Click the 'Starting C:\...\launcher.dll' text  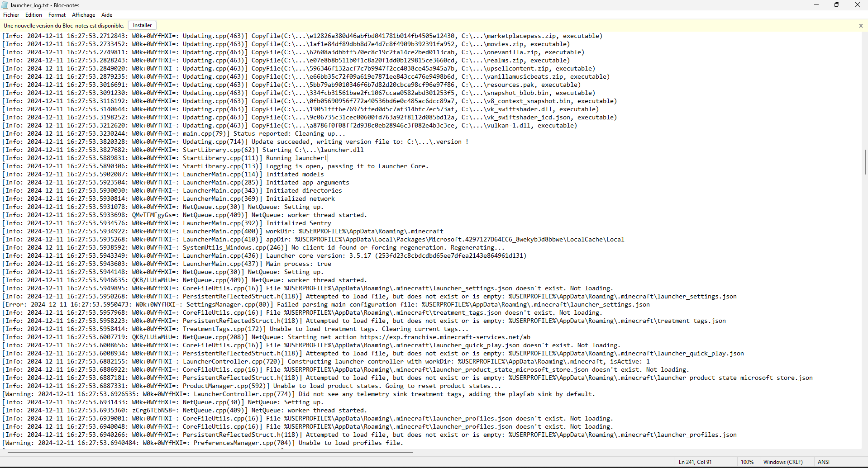313,150
